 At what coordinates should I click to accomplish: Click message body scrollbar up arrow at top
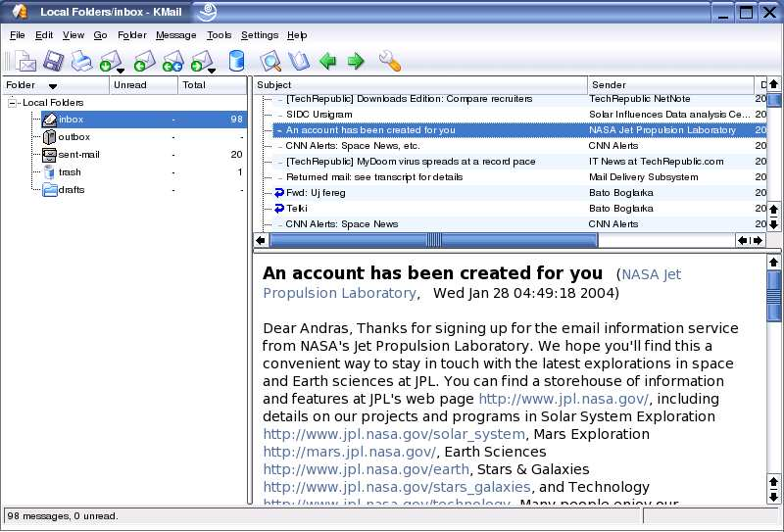[773, 262]
